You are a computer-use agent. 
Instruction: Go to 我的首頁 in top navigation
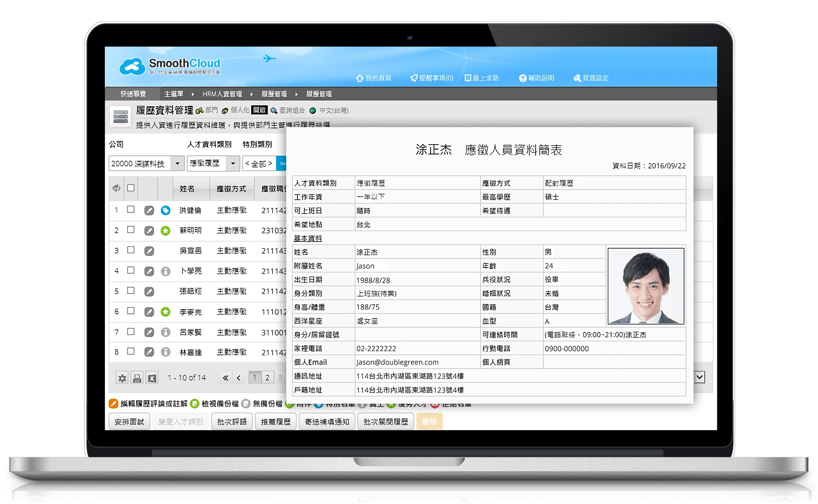tap(374, 78)
